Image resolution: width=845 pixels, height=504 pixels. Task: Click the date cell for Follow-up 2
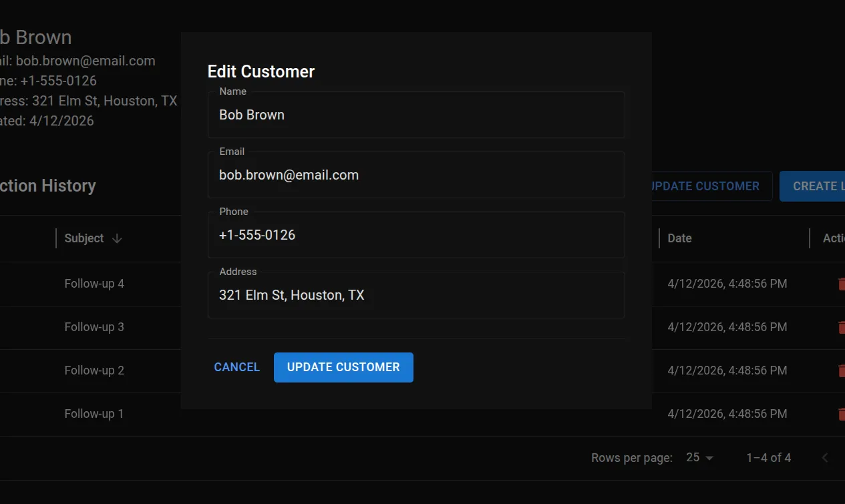pos(727,370)
